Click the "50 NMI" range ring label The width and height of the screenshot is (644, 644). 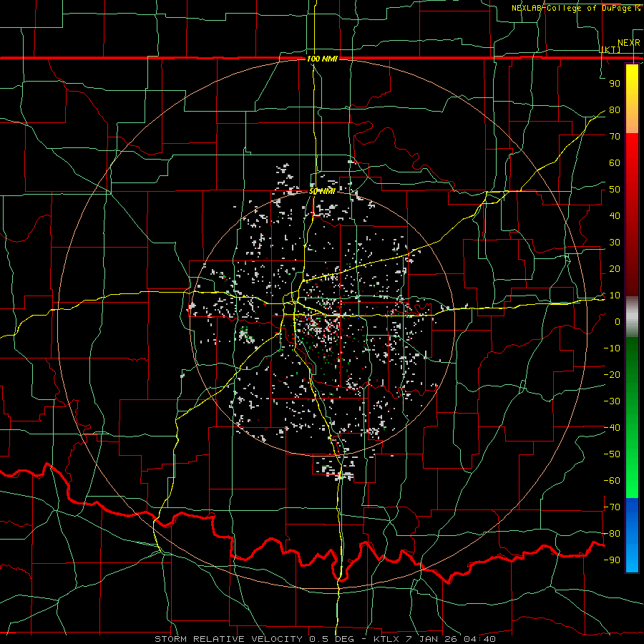click(322, 191)
